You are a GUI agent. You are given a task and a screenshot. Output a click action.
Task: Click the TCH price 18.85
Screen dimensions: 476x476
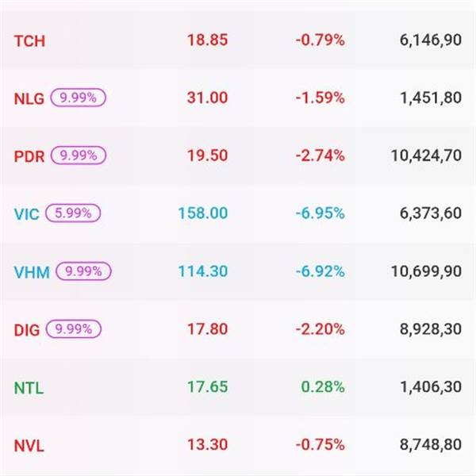coord(207,40)
